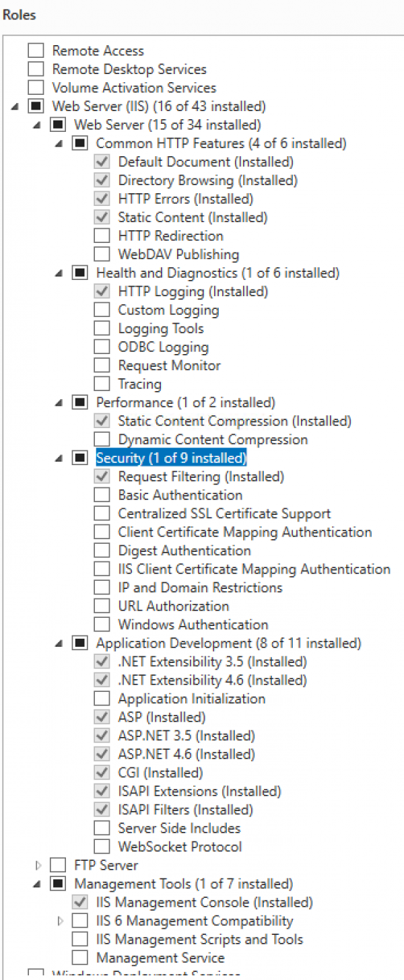Tick the Digest Authentication checkbox
404x980 pixels.
(x=102, y=551)
